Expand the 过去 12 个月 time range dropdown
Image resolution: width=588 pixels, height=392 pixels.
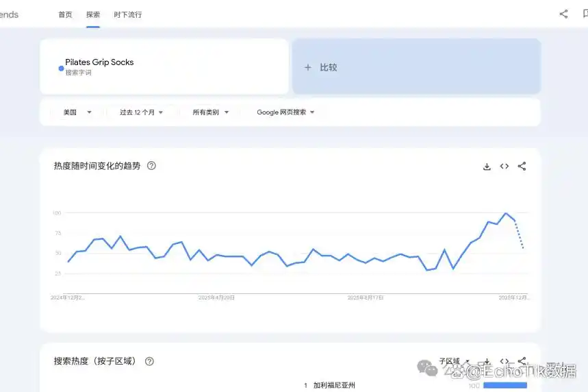tap(141, 112)
